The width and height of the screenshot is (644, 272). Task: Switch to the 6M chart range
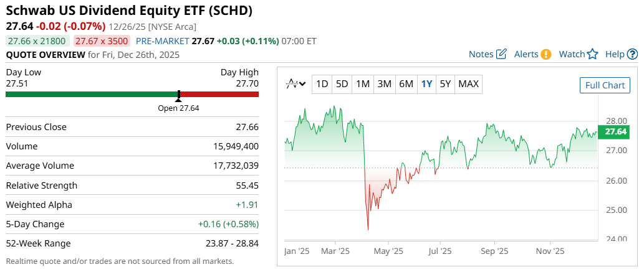tap(406, 84)
